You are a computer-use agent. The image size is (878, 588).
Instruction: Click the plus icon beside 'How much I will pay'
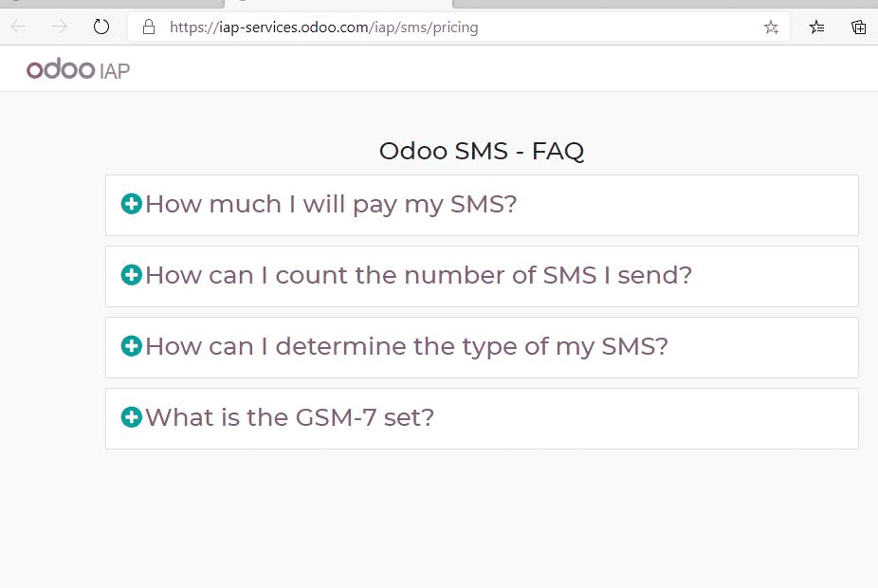(x=132, y=204)
